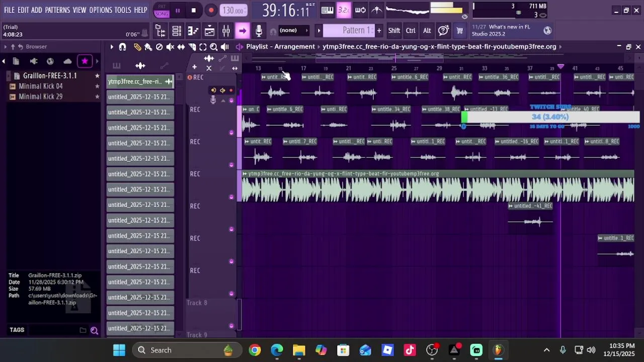Open the TOOLS menu
This screenshot has height=362, width=644.
tap(123, 10)
